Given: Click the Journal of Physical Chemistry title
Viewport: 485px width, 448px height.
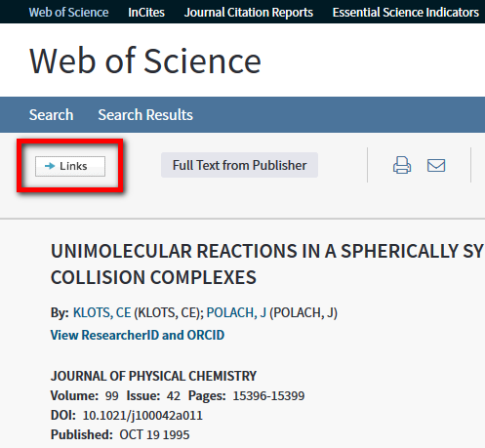Looking at the screenshot, I should [153, 376].
